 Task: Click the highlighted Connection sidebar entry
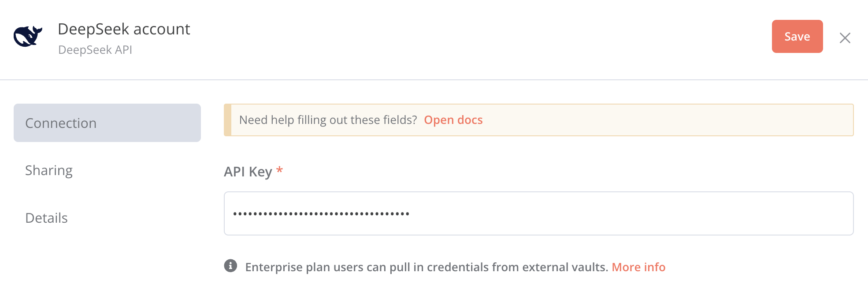[x=107, y=123]
